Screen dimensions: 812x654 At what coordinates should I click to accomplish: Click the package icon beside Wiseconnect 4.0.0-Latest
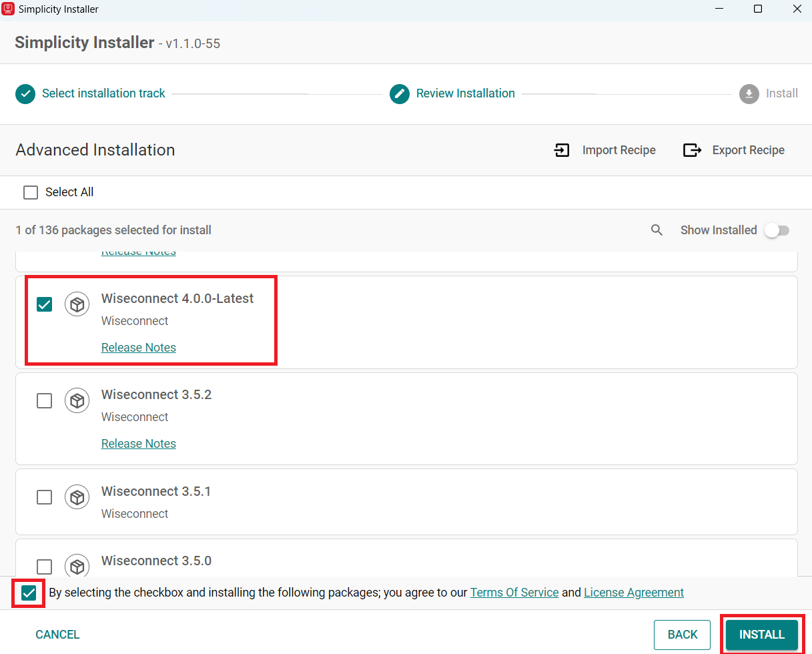point(77,304)
